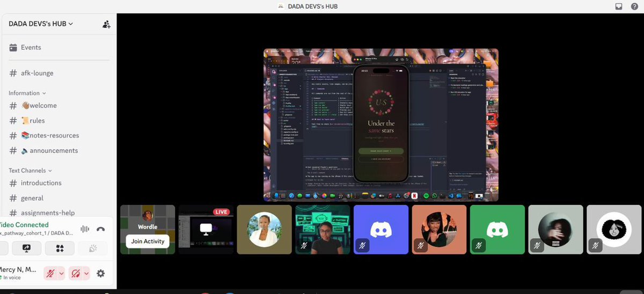This screenshot has width=644, height=294.
Task: Click the LIVE badge on stream tile
Action: (x=222, y=212)
